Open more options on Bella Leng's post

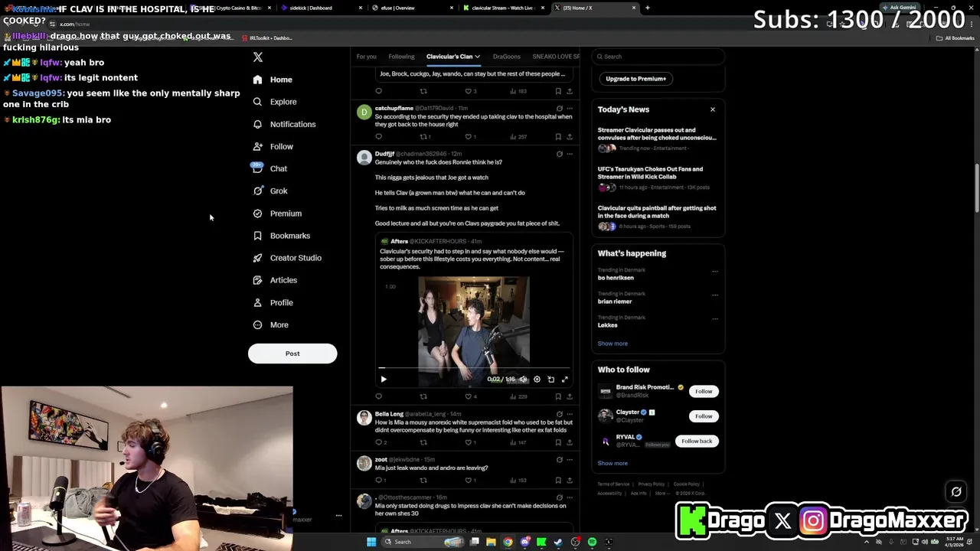coord(569,414)
